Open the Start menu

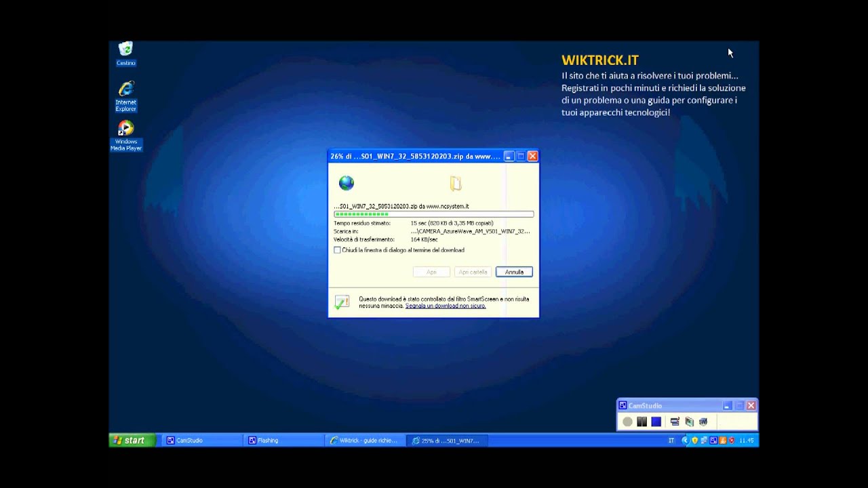click(x=133, y=441)
